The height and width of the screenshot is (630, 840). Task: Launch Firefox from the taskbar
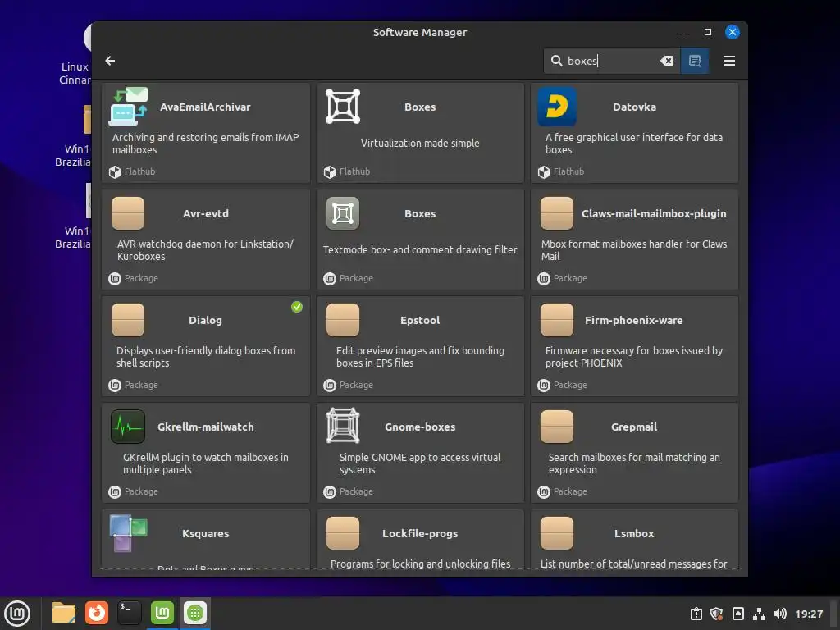(x=97, y=613)
